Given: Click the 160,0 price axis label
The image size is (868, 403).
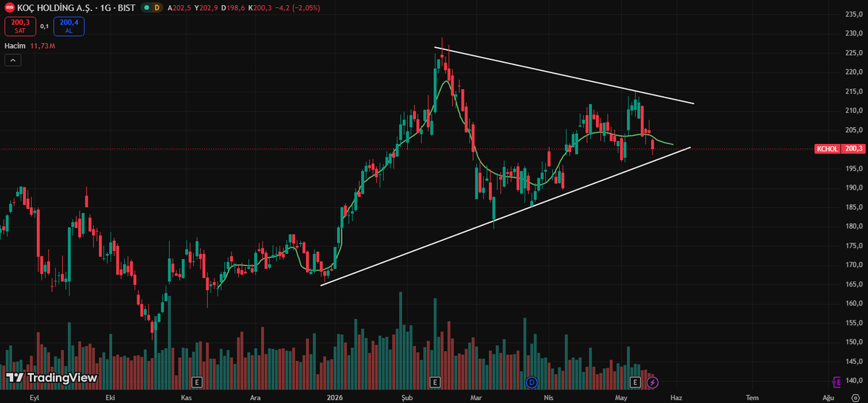Looking at the screenshot, I should 854,303.
